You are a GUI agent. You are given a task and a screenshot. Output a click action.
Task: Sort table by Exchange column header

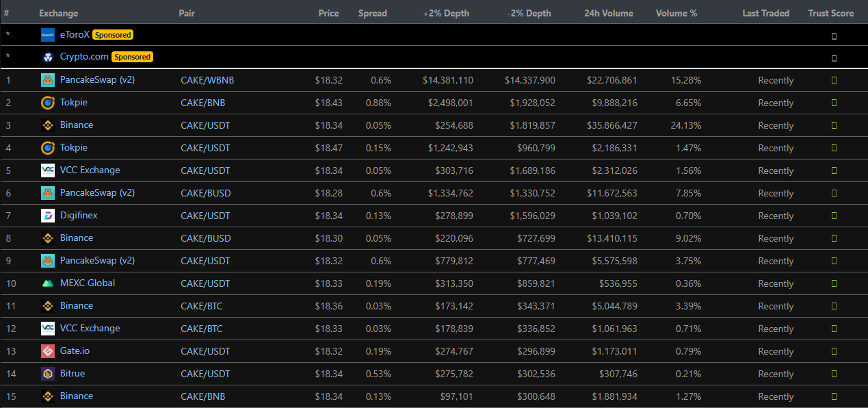(58, 13)
